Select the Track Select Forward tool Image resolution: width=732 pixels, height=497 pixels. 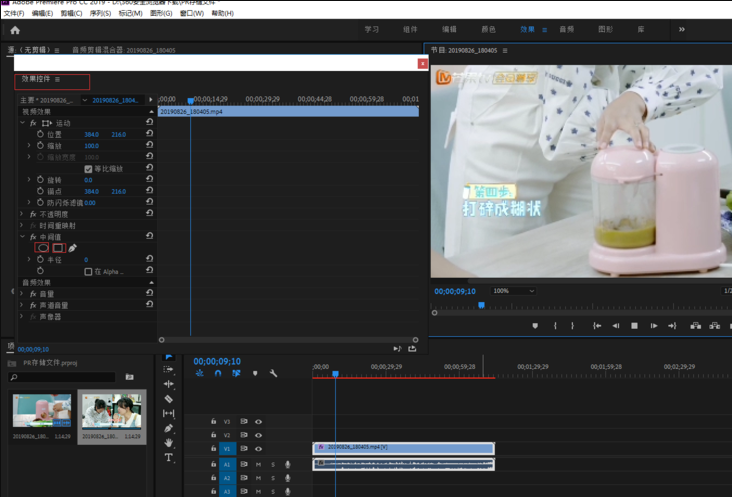click(x=169, y=369)
